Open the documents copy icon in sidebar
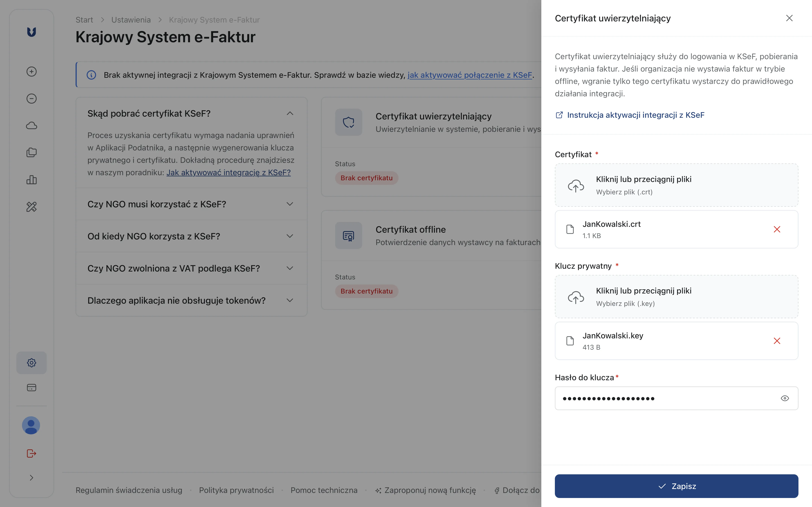 point(32,152)
